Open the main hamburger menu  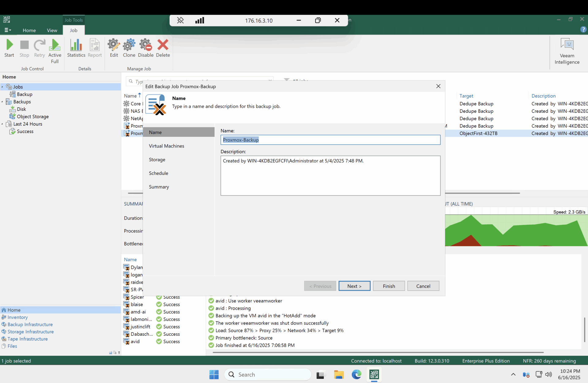pyautogui.click(x=8, y=30)
